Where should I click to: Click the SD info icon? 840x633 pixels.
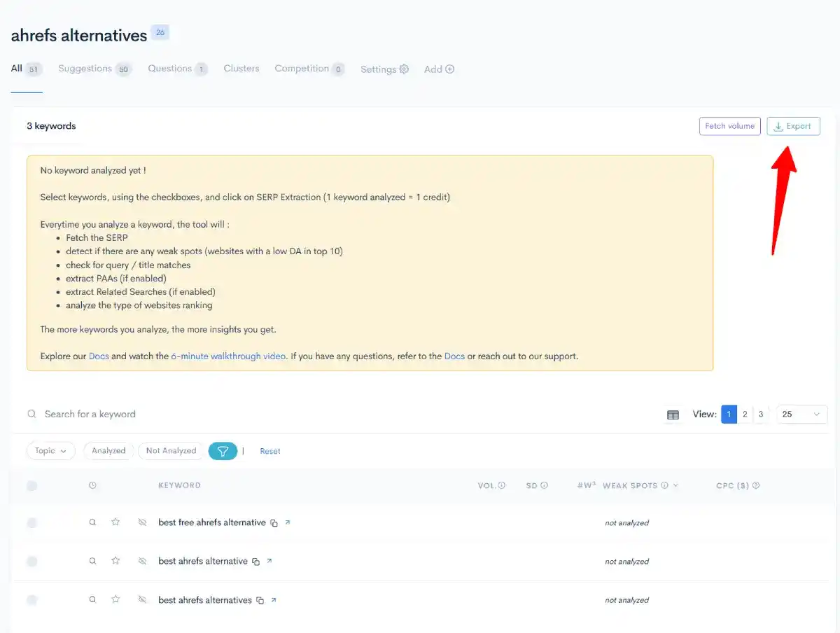tap(544, 485)
